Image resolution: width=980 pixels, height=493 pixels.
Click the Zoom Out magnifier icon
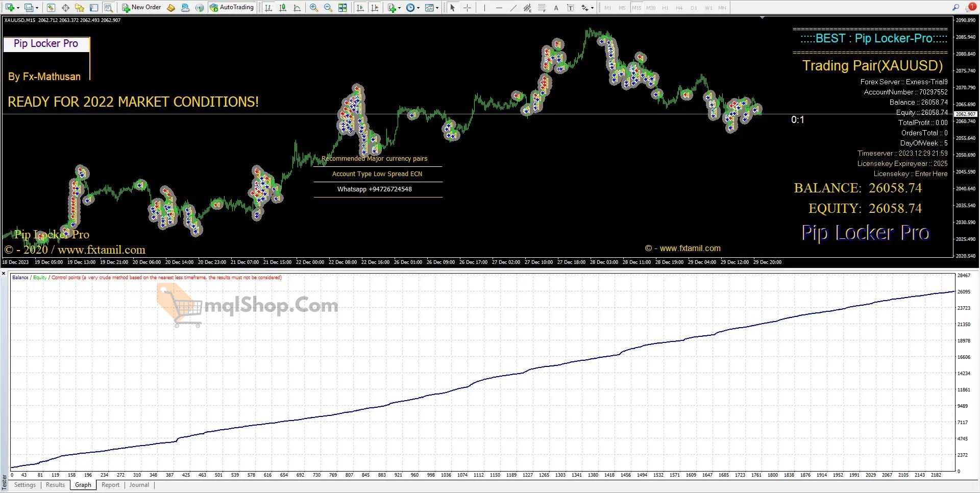(328, 8)
